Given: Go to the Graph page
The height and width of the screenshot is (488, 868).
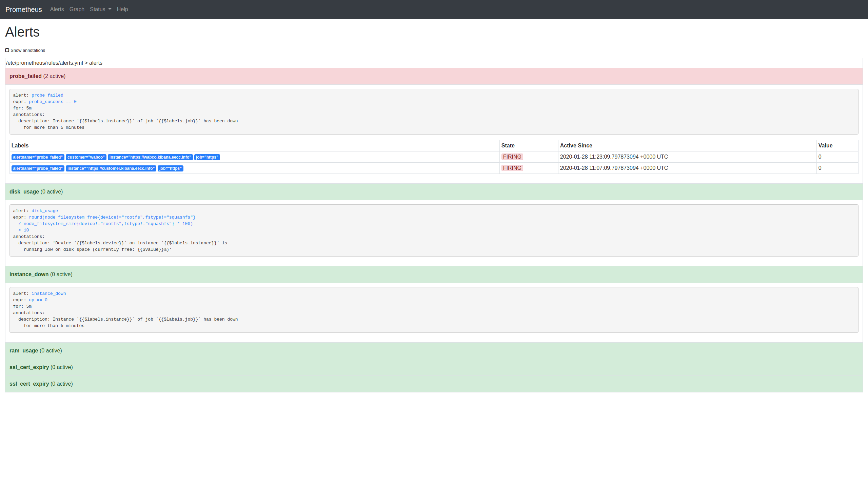Looking at the screenshot, I should click(77, 9).
